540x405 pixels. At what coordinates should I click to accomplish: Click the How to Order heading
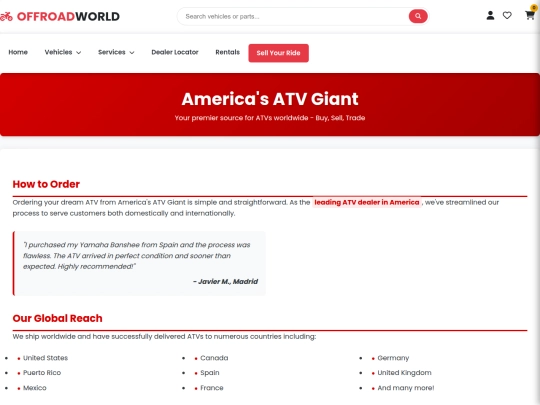pyautogui.click(x=46, y=184)
